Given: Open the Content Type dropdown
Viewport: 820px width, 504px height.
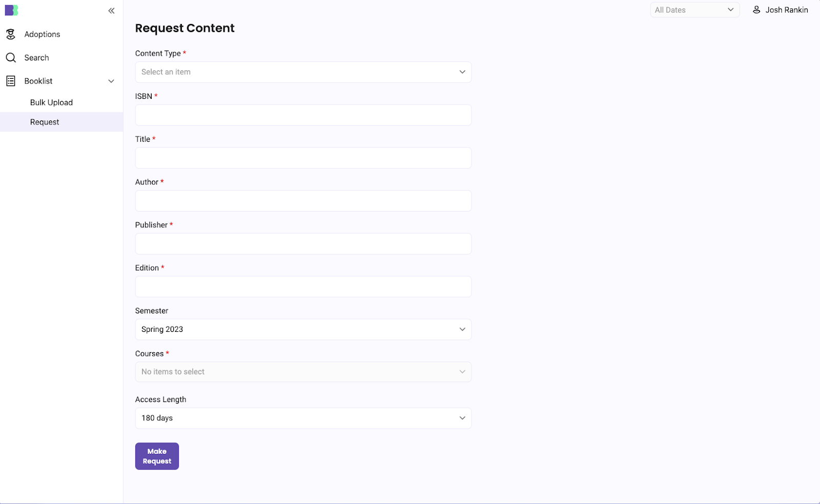Looking at the screenshot, I should 303,72.
